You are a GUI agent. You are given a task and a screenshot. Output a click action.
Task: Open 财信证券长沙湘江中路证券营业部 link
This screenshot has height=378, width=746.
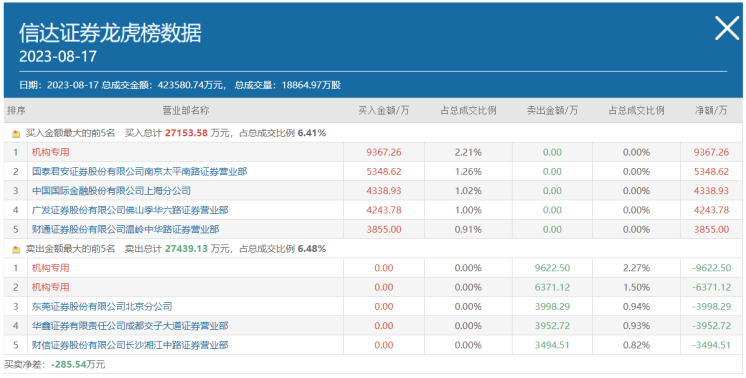click(130, 345)
